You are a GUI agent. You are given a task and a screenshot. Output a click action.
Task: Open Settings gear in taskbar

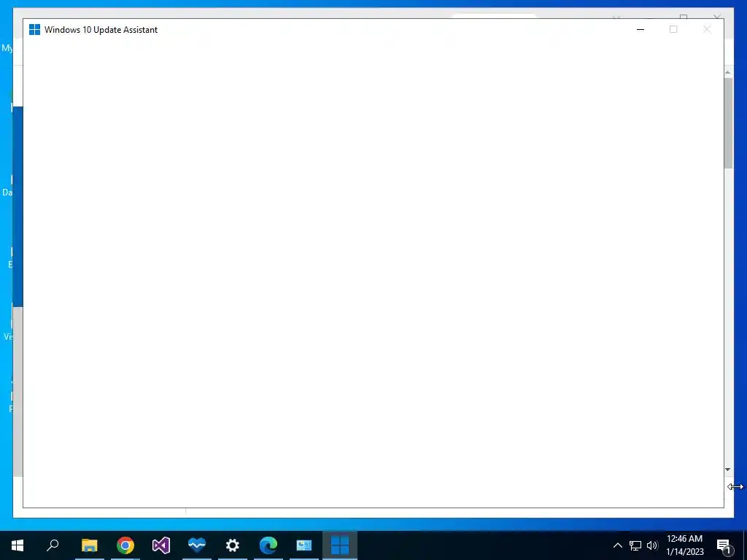(x=233, y=545)
